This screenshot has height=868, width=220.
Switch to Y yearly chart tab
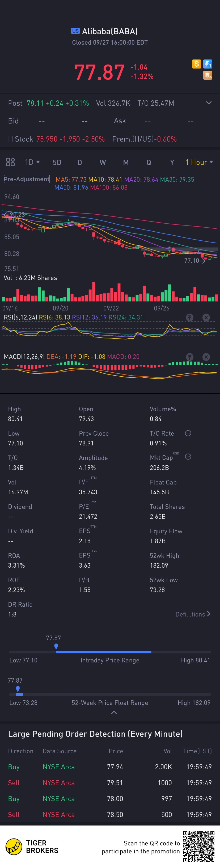point(172,162)
